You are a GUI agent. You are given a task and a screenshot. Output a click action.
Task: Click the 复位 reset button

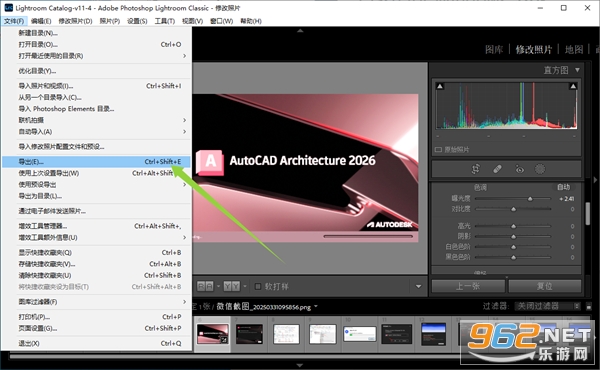coord(545,286)
